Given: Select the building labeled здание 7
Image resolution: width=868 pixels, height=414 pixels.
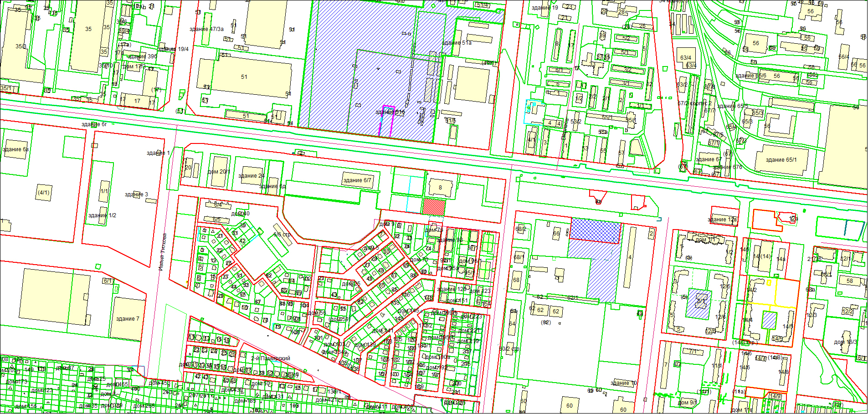Looking at the screenshot, I should pyautogui.click(x=128, y=318).
